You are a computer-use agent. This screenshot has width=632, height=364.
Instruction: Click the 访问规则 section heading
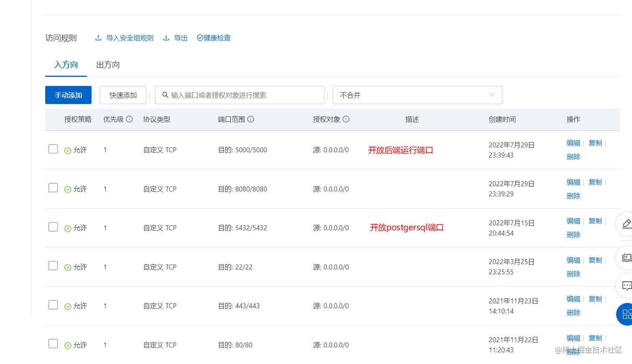point(61,38)
